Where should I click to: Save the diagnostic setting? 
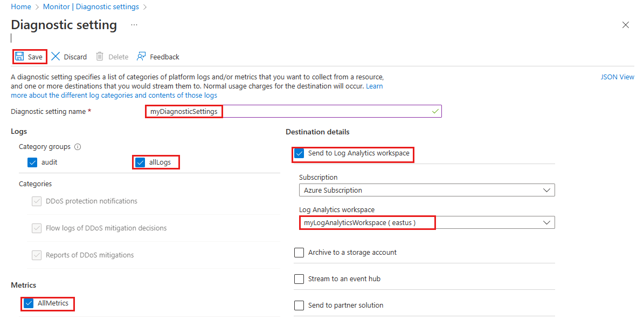(x=29, y=56)
